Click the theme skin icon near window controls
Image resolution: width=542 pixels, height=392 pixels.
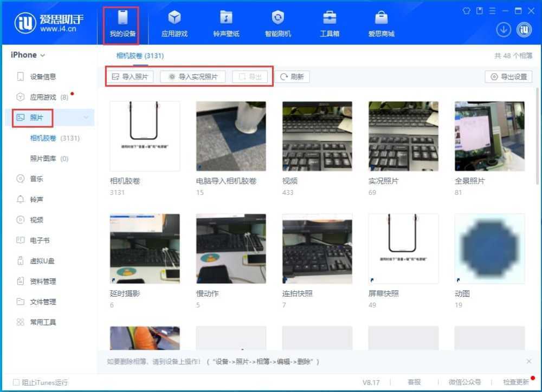[466, 9]
